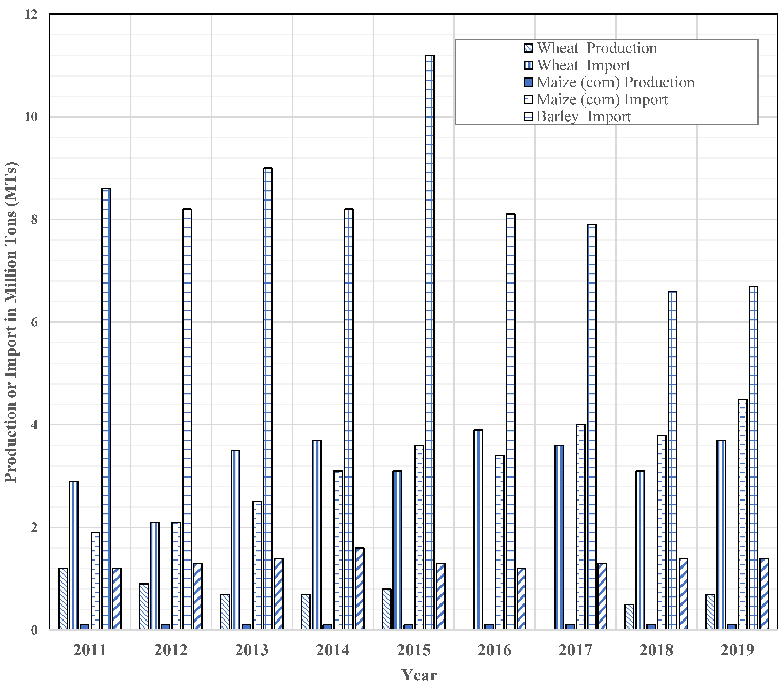Screen dimensions: 784x691
Task: Click the Barley Import legend swatch
Action: click(x=529, y=116)
